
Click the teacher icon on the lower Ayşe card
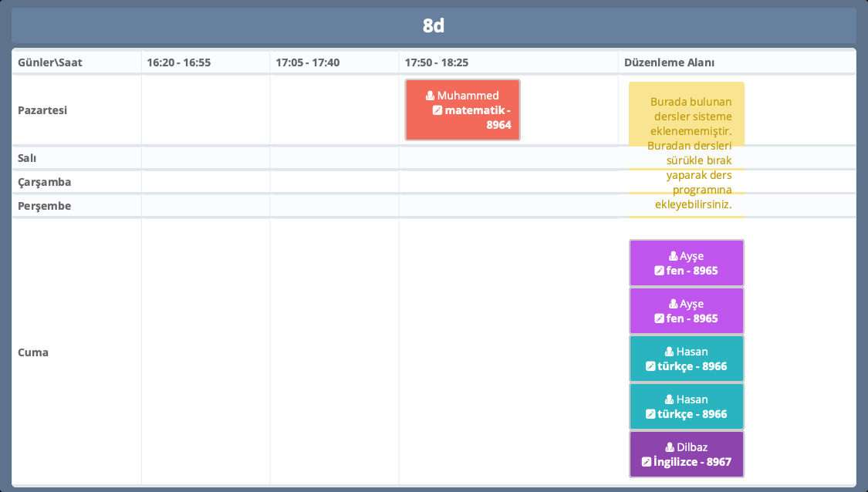(x=673, y=304)
